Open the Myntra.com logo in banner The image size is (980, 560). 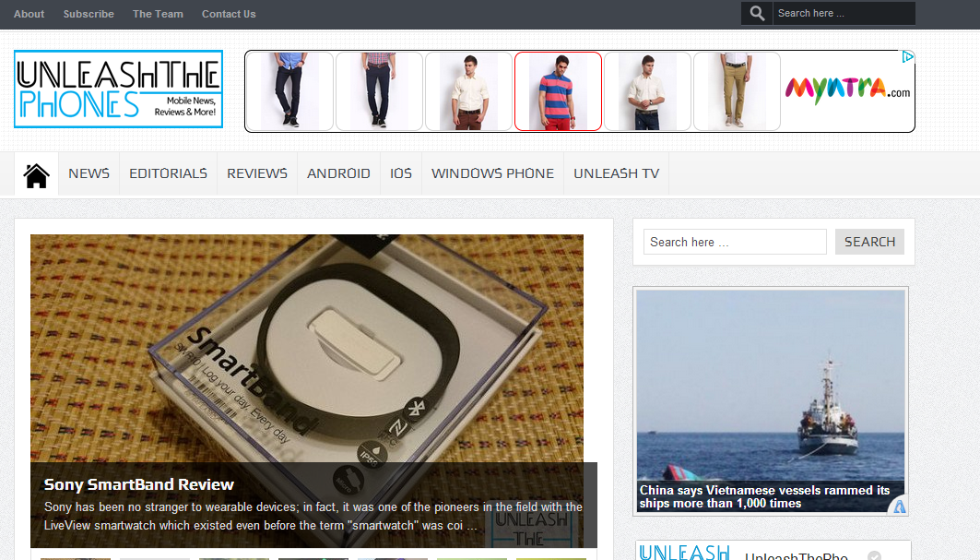click(x=847, y=90)
